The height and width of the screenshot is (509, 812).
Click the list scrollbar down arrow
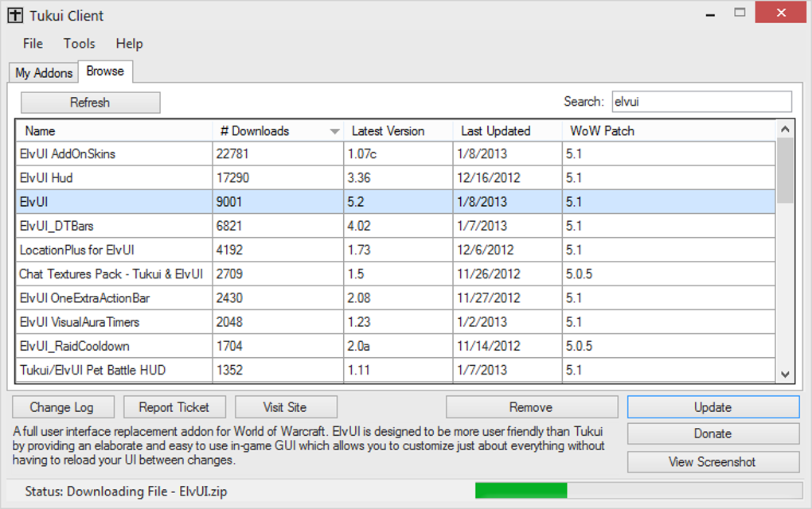pos(785,374)
